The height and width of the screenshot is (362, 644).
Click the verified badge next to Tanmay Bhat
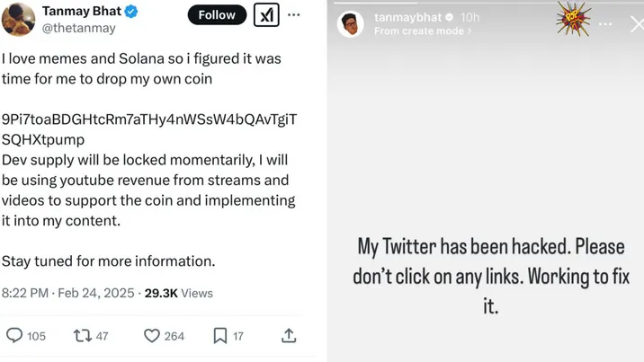[x=130, y=13]
